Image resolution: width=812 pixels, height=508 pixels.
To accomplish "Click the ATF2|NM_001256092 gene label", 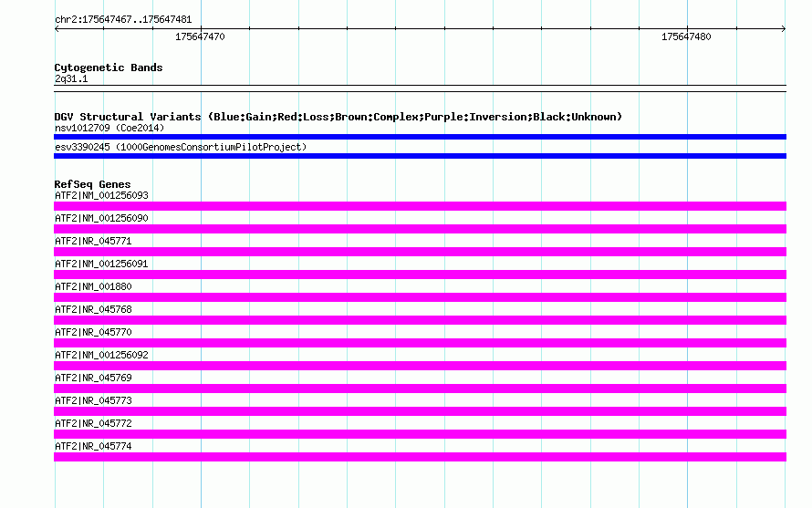I will [x=101, y=355].
